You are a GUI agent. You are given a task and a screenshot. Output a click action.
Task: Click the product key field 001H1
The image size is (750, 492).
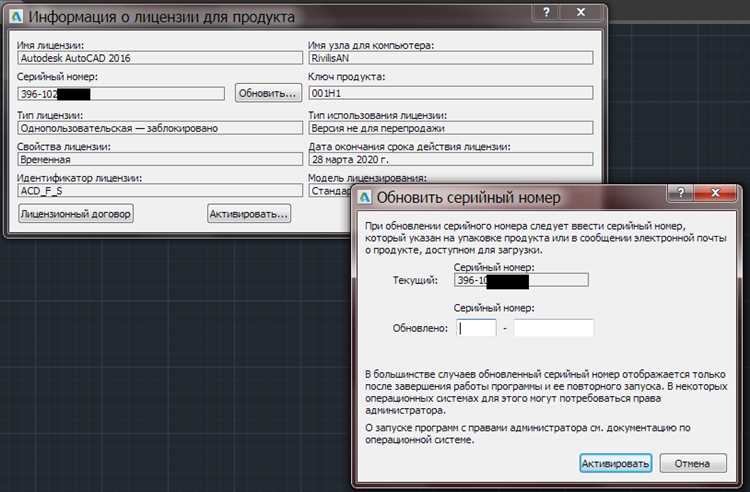pyautogui.click(x=451, y=93)
